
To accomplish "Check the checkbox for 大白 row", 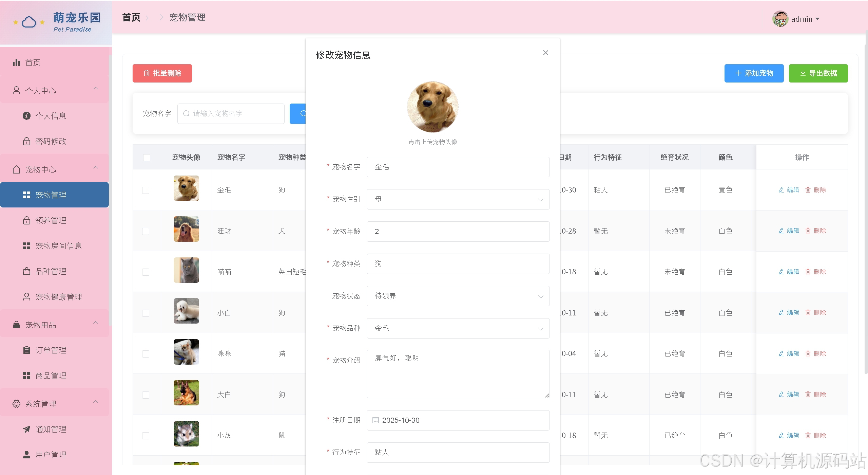I will click(x=146, y=395).
